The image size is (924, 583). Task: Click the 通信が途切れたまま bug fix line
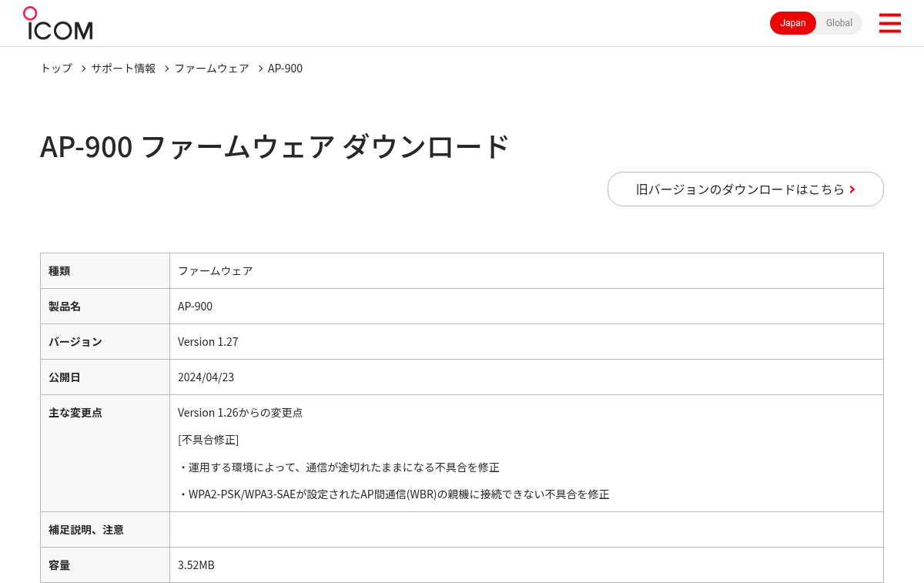click(339, 467)
